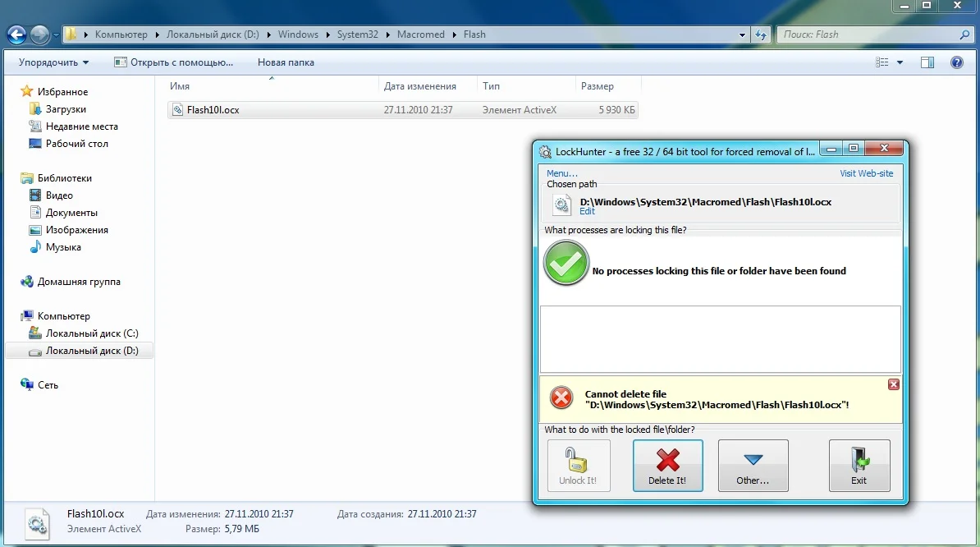This screenshot has height=547, width=980.
Task: Click Windows in the address breadcrumb
Action: click(x=298, y=34)
